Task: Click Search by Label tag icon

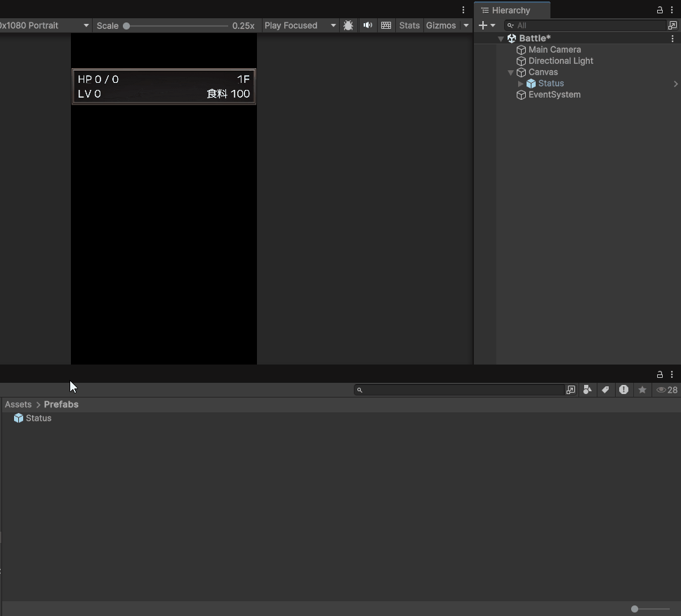Action: (605, 390)
